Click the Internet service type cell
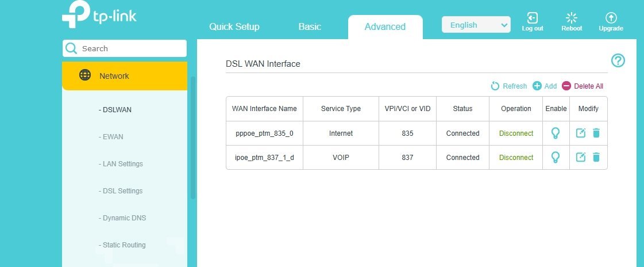644x267 pixels. click(341, 133)
